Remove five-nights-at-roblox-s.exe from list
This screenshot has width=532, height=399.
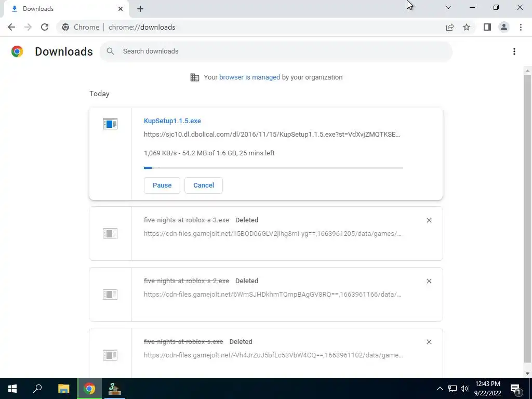coord(429,342)
